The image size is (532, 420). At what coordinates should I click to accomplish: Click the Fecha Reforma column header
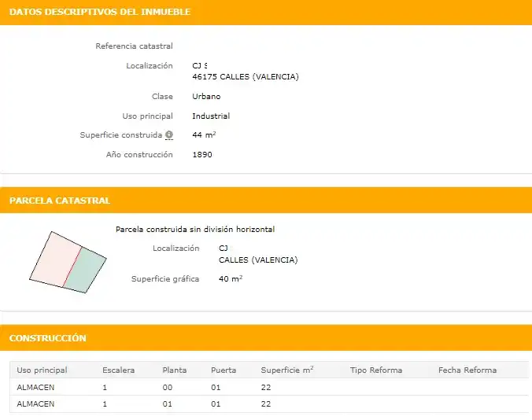pos(467,370)
